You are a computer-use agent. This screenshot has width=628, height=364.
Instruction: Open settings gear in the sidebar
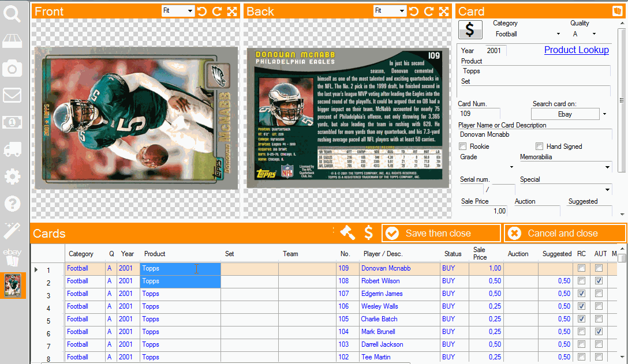coord(12,176)
